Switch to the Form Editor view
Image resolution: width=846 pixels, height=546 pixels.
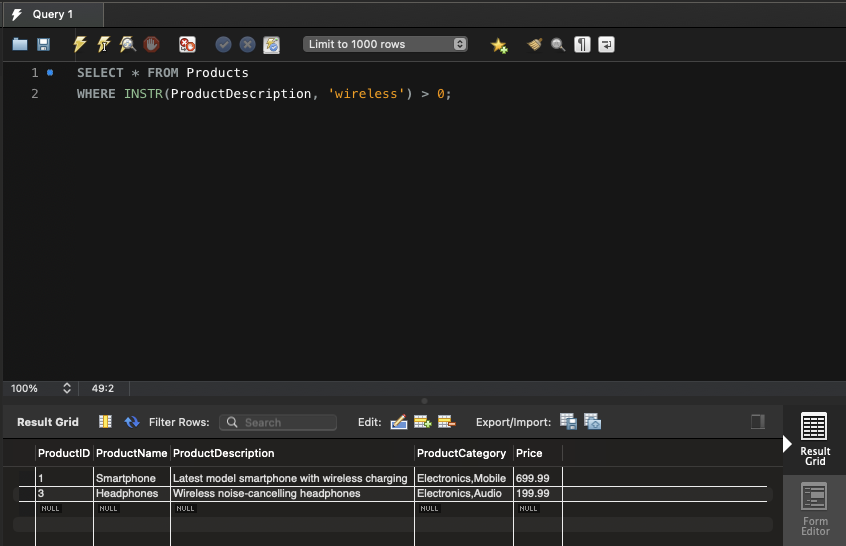click(x=815, y=510)
